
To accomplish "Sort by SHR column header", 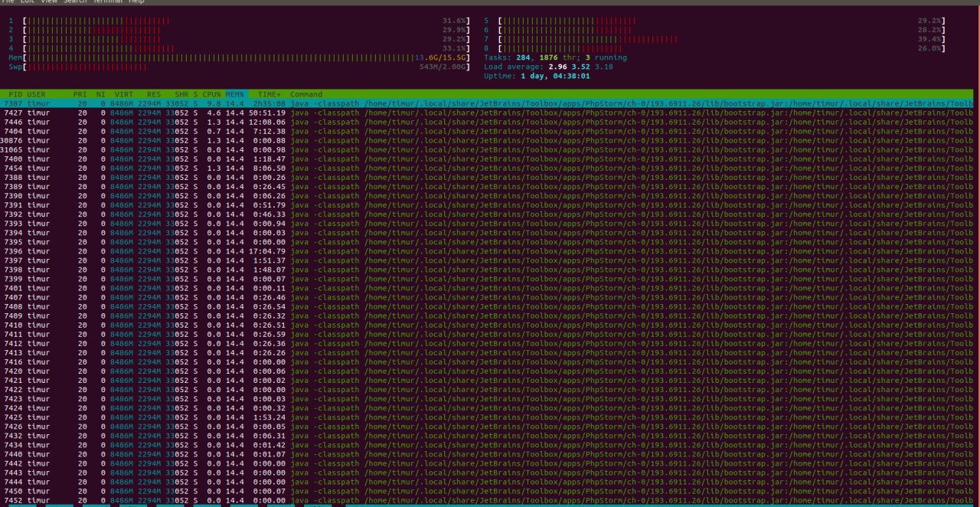I will pyautogui.click(x=181, y=94).
